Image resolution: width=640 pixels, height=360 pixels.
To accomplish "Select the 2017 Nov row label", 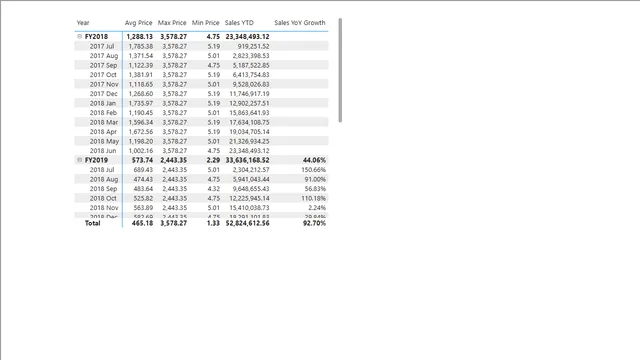I will [104, 84].
